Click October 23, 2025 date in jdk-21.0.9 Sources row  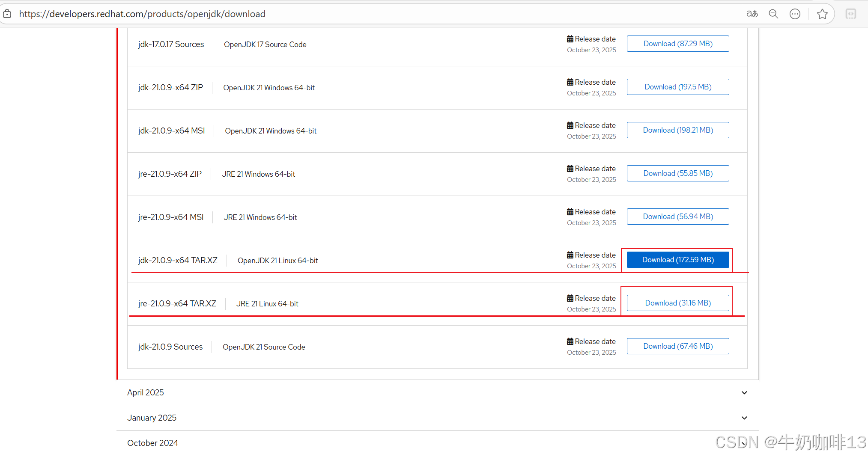(591, 353)
